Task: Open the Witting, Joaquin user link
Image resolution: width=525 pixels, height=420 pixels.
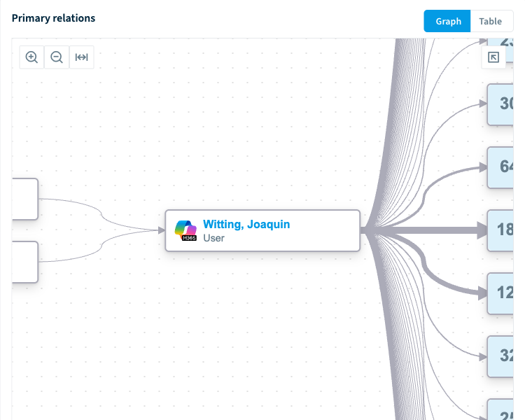Action: coord(246,224)
